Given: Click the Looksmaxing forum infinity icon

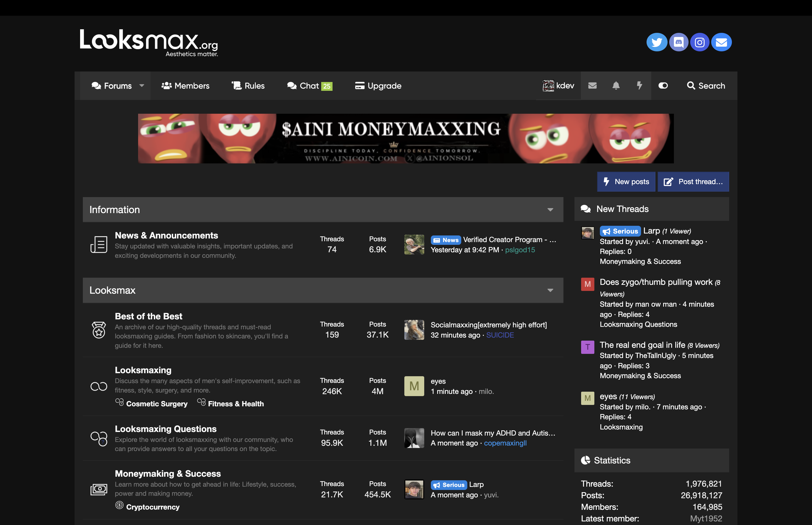Looking at the screenshot, I should [x=99, y=386].
